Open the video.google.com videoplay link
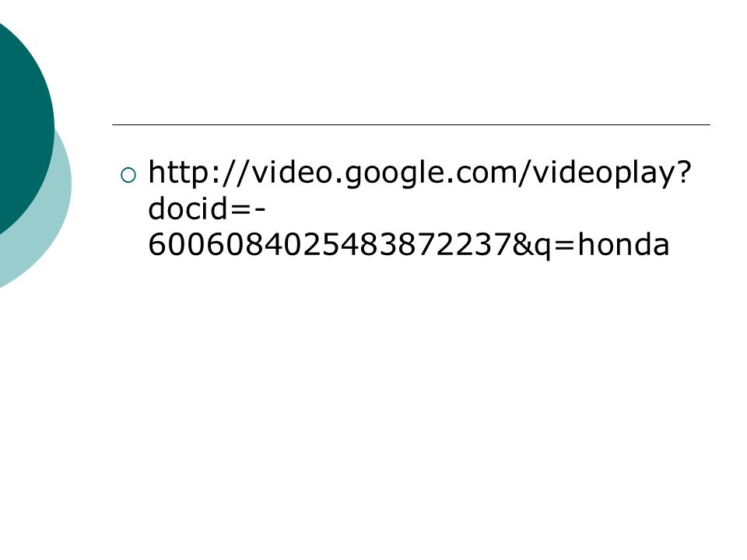This screenshot has width=747, height=560. 419,208
